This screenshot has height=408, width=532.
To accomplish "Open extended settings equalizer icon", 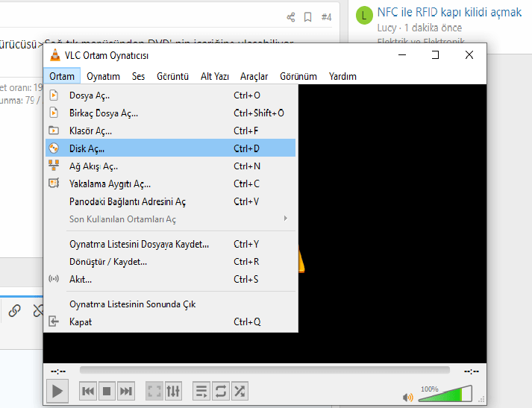I will (173, 391).
